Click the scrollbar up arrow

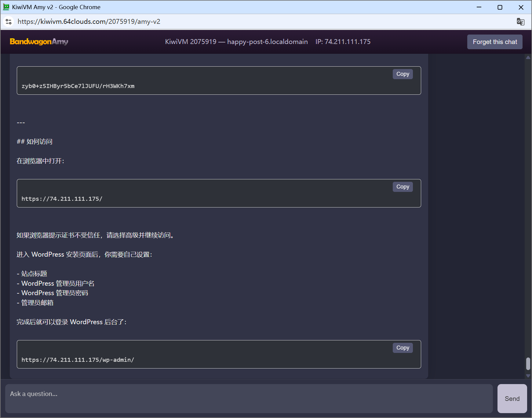(528, 57)
